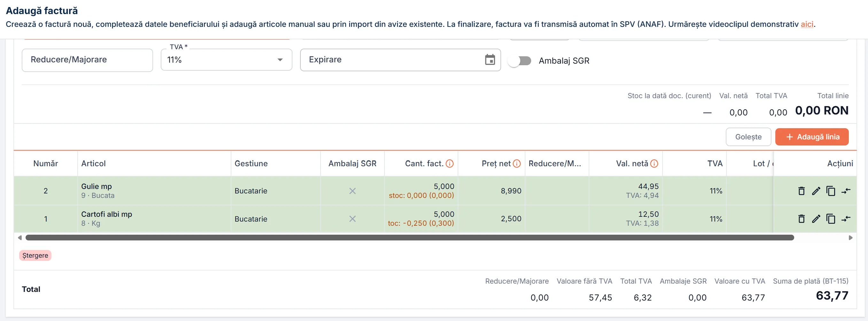Click the Goleşte button
Image resolution: width=868 pixels, height=321 pixels.
(x=748, y=137)
